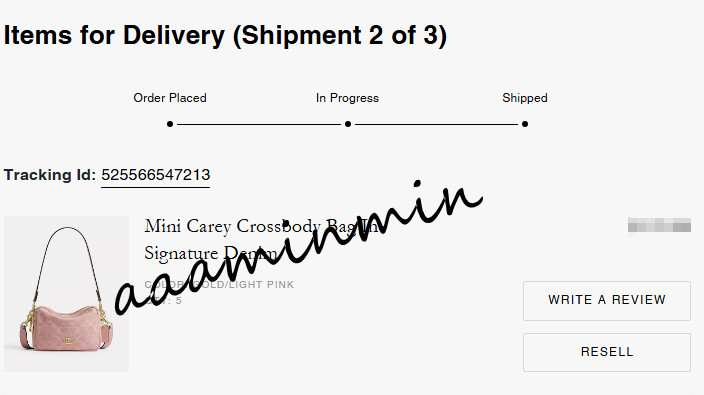Open tracking number 525566547213 link
704x395 pixels.
155,175
